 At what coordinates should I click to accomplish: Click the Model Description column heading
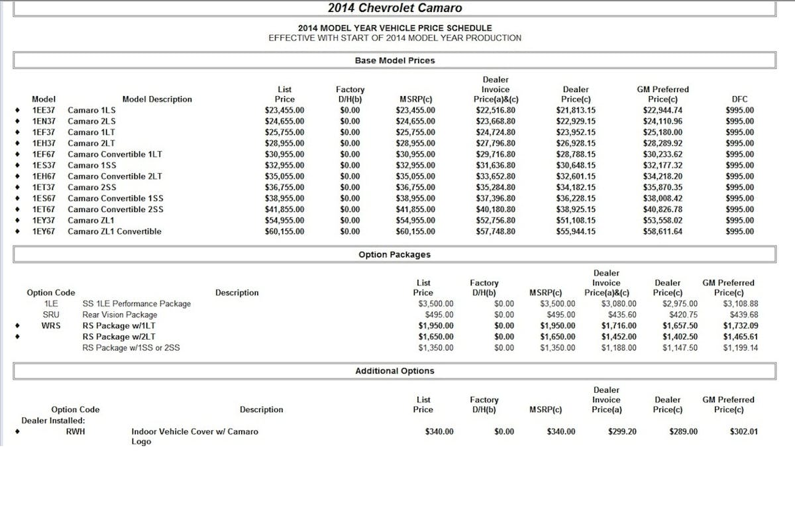[x=157, y=99]
